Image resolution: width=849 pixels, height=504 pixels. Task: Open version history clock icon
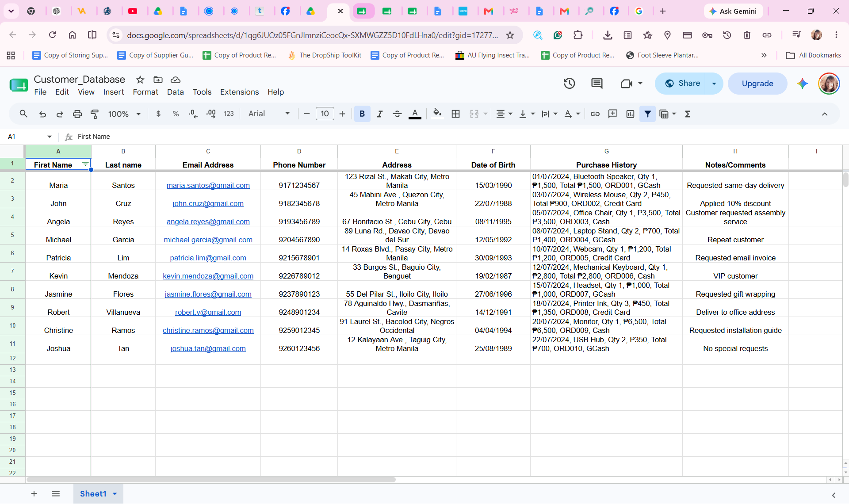point(569,84)
